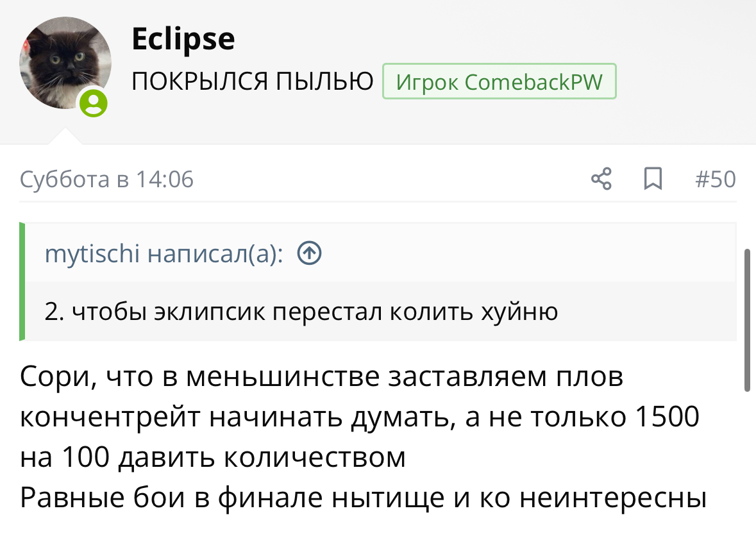The height and width of the screenshot is (538, 756).
Task: Open the Eclipse username profile link
Action: pyautogui.click(x=183, y=40)
